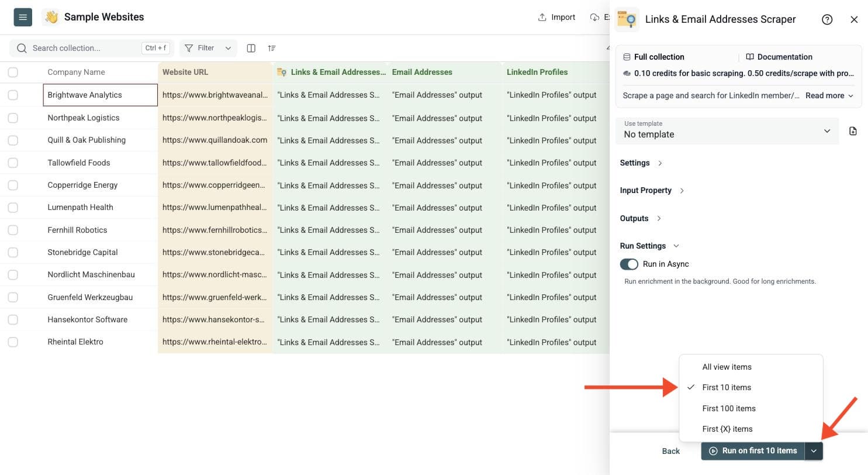Image resolution: width=868 pixels, height=475 pixels.
Task: Expand the Settings section
Action: click(x=641, y=163)
